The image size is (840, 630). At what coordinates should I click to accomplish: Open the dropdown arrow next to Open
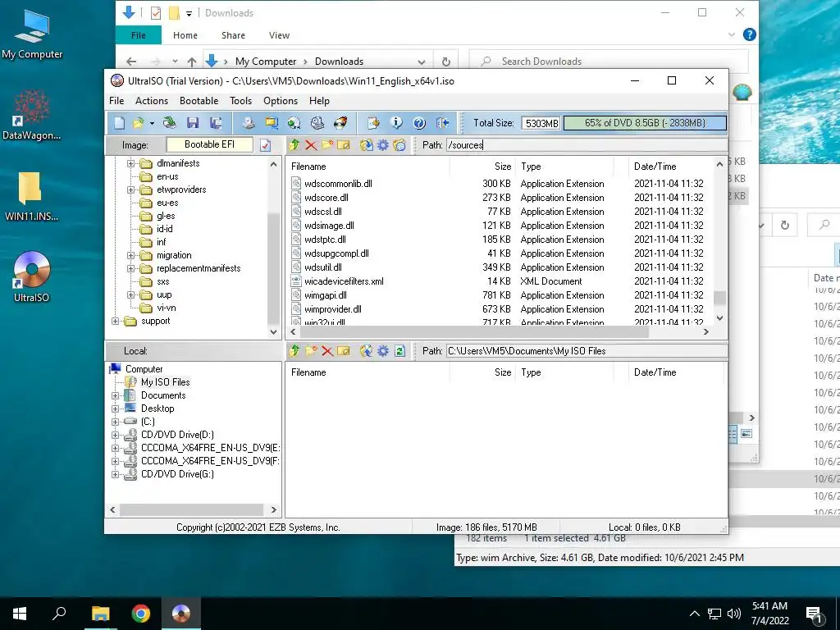(152, 123)
